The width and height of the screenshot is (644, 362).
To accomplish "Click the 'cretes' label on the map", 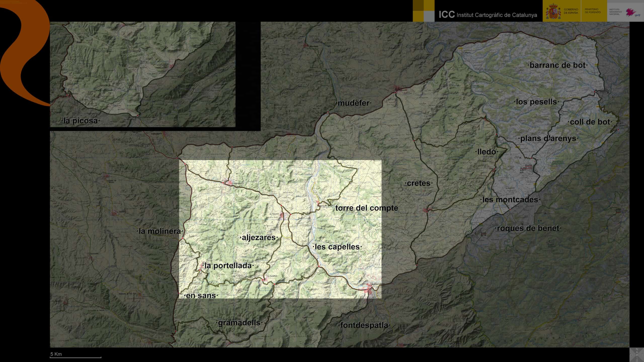I will pos(419,183).
